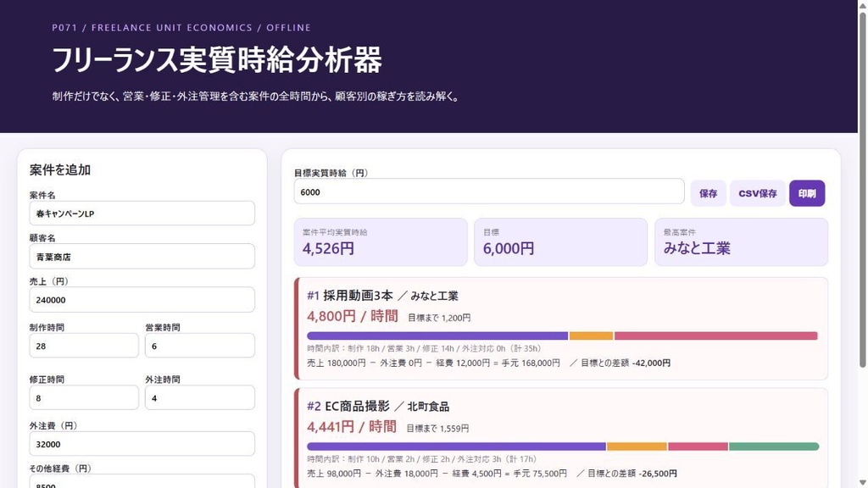Click the #1 採用動画3本 project title
The image size is (868, 488).
[x=382, y=296]
